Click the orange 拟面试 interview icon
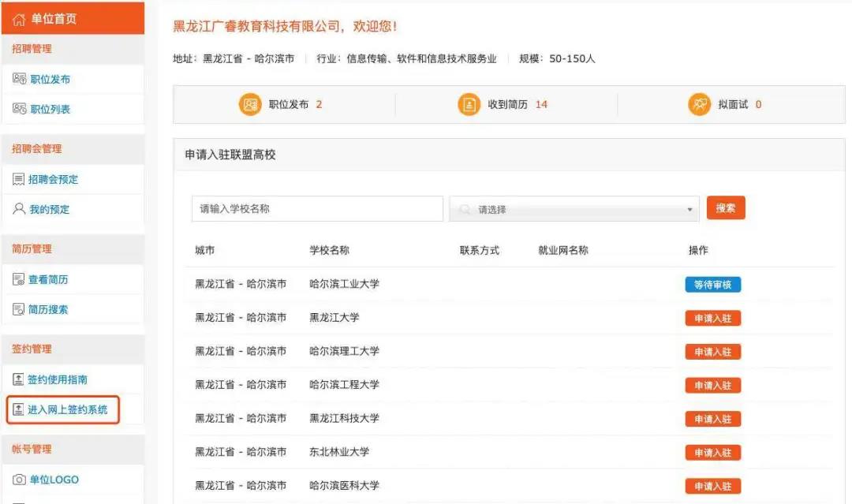Screen dimensions: 852x504 coord(699,104)
